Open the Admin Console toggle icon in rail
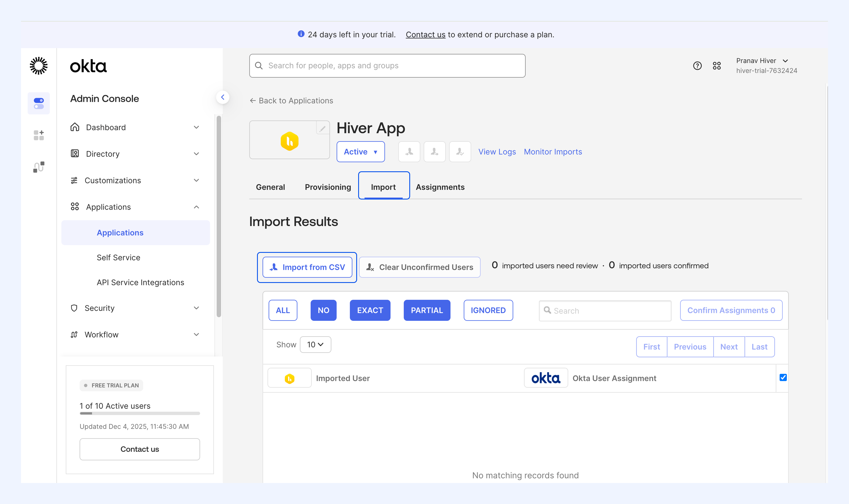Screen dimensions: 849x504 [39, 103]
